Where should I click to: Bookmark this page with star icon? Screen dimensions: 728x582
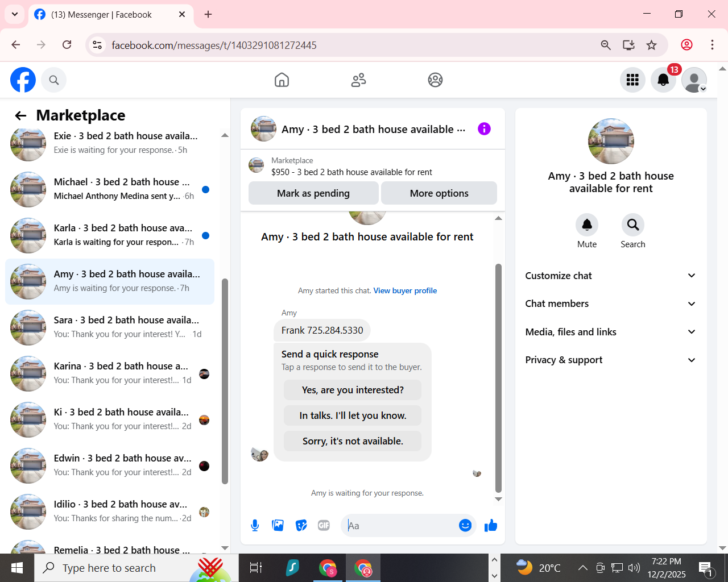(652, 45)
